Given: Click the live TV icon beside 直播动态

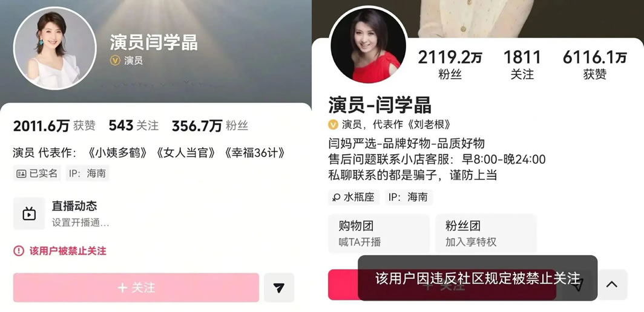Looking at the screenshot, I should 29,214.
